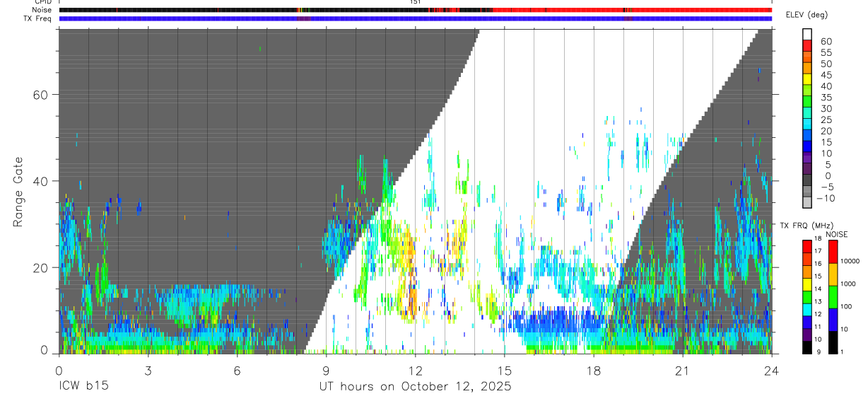This screenshot has height=401, width=868.
Task: Select the black bottom segment of the TX FRQ bar
Action: pyautogui.click(x=807, y=347)
